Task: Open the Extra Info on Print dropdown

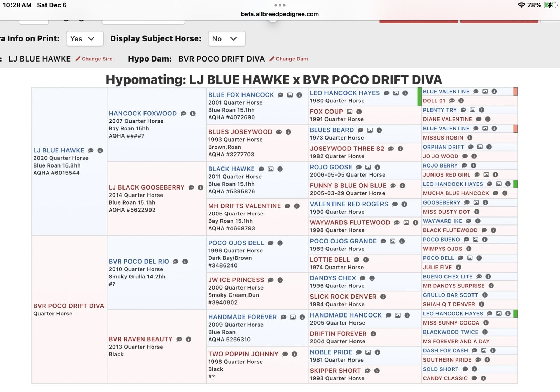Action: click(85, 39)
